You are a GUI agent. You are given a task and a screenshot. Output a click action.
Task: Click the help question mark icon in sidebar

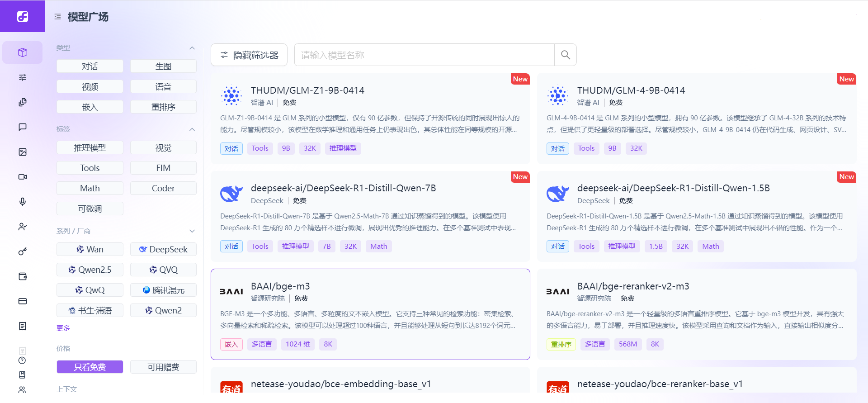coord(22,360)
